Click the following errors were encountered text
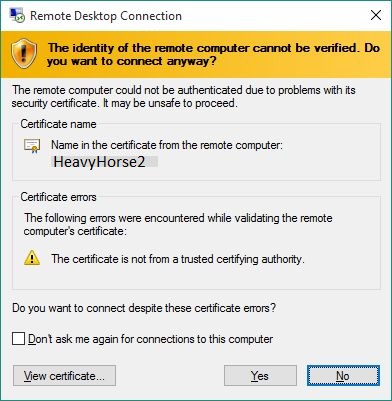This screenshot has height=401, width=392. (x=178, y=225)
